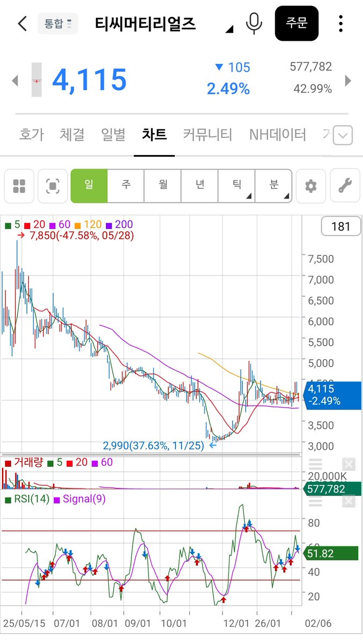
Task: Open the chart grid layout icon
Action: click(x=19, y=186)
